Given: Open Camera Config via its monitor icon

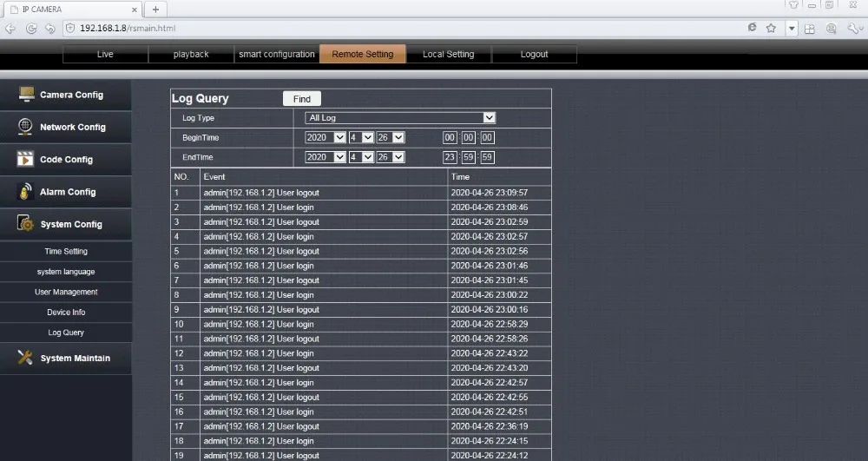Looking at the screenshot, I should tap(26, 94).
